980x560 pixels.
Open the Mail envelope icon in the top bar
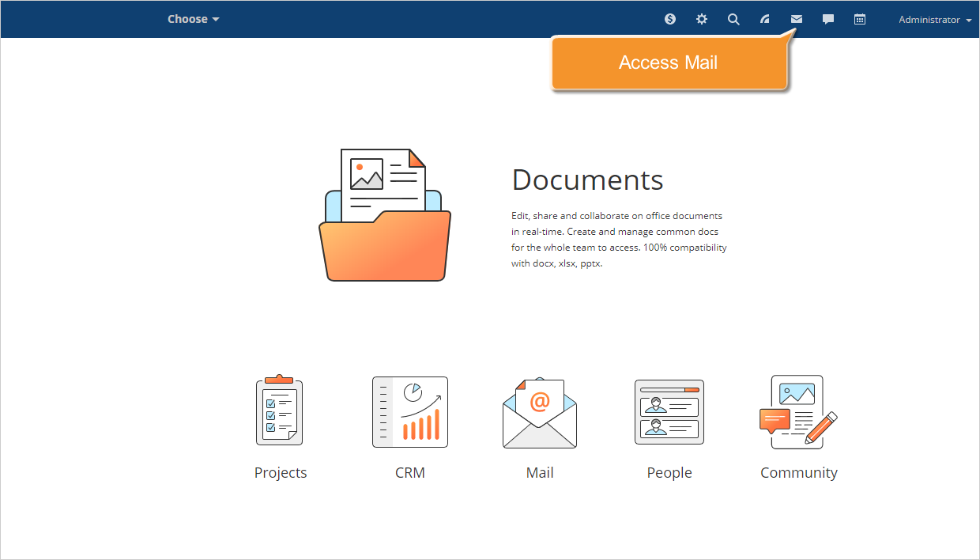796,19
